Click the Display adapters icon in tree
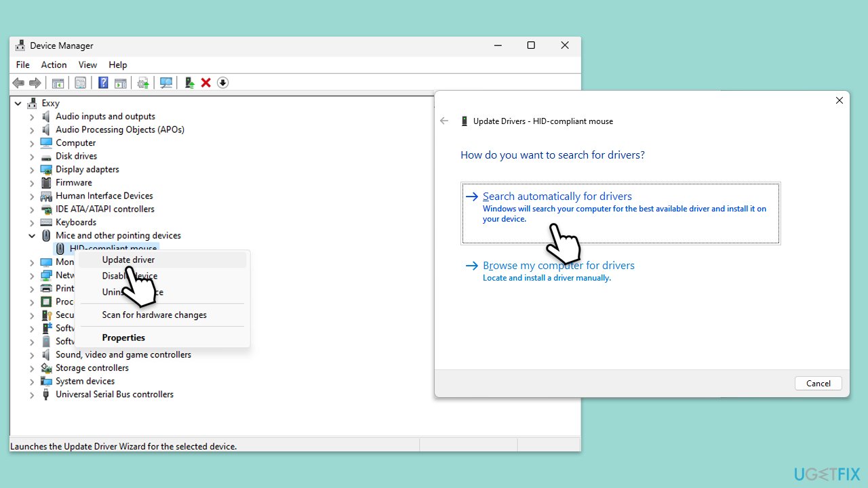Viewport: 868px width, 488px height. (46, 169)
